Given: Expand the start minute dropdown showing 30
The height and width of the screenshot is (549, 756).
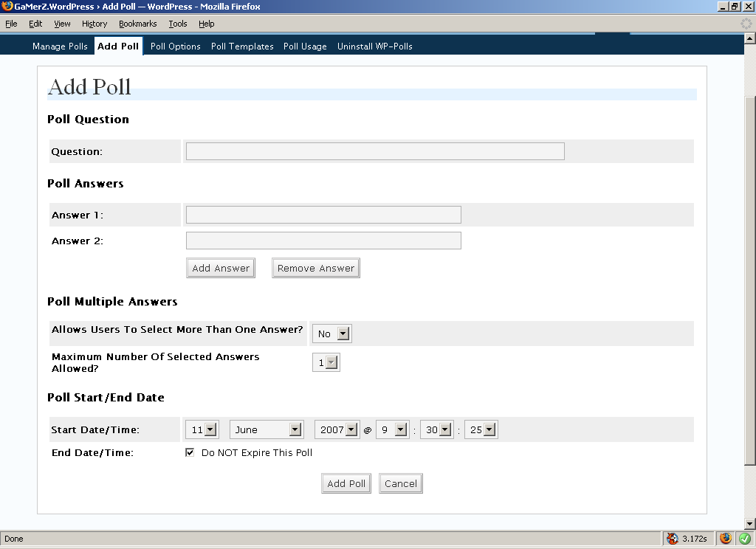Looking at the screenshot, I should coord(436,429).
